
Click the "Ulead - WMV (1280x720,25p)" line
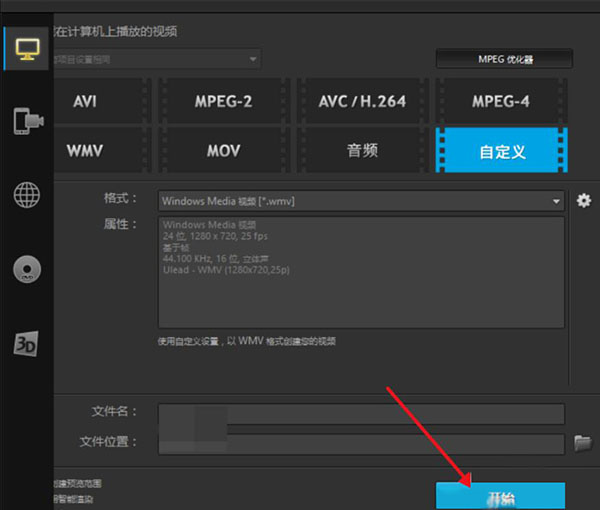pyautogui.click(x=226, y=270)
